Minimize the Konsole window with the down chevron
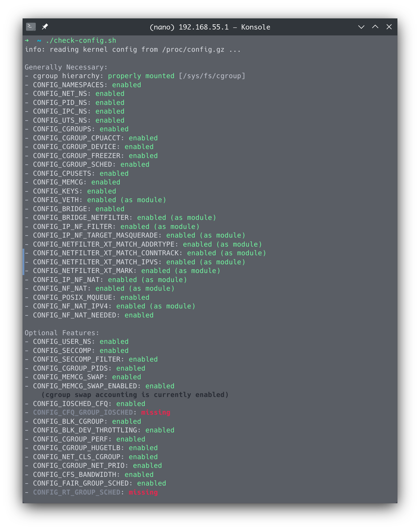420x530 pixels. 361,27
